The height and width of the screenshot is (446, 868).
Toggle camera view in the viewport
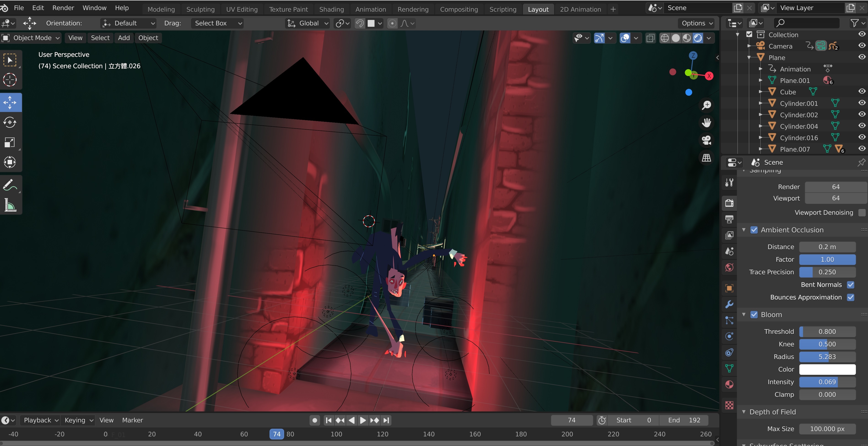point(706,140)
